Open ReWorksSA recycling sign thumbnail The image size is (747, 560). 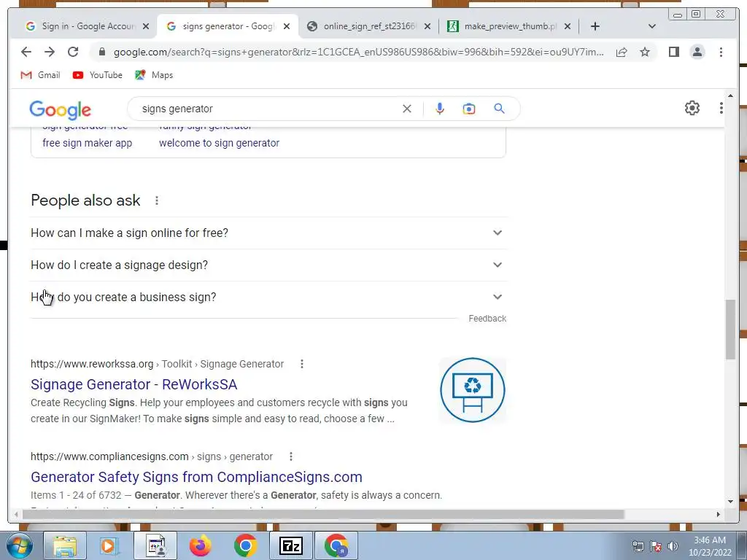tap(472, 390)
